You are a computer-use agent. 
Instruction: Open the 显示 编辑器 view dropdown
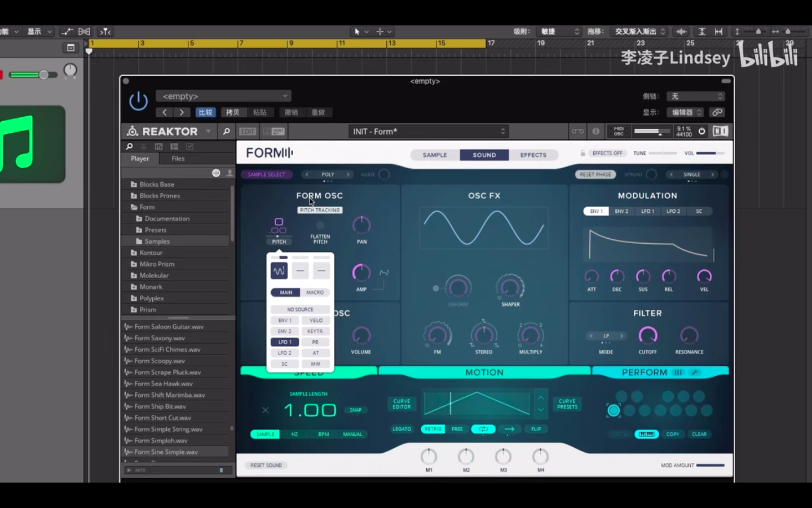[x=686, y=112]
